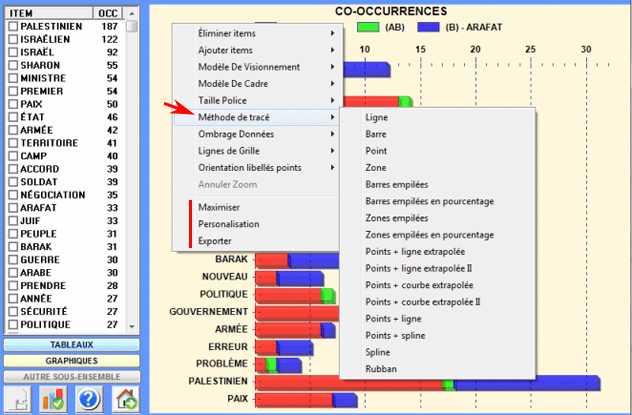Select the Point plotting method
The height and width of the screenshot is (415, 632).
[438, 151]
